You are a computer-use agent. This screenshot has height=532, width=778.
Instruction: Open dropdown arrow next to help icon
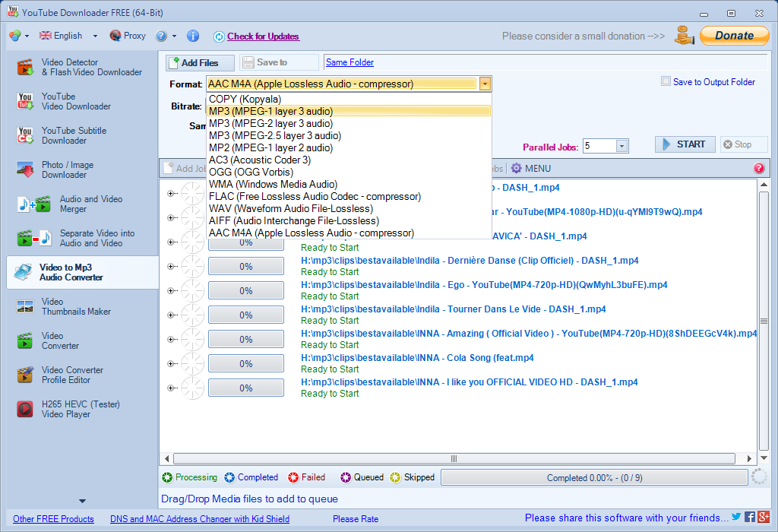point(174,36)
